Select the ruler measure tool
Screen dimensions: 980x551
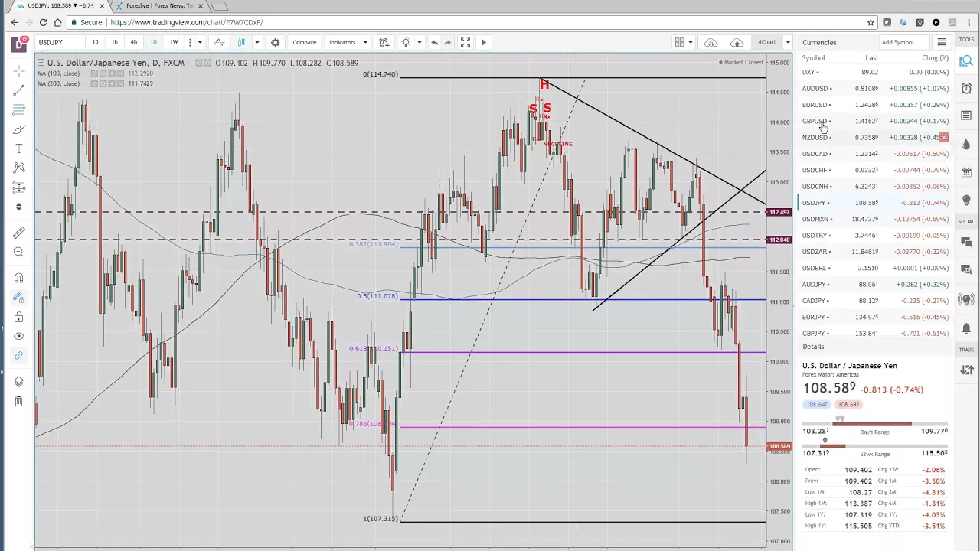coord(19,233)
